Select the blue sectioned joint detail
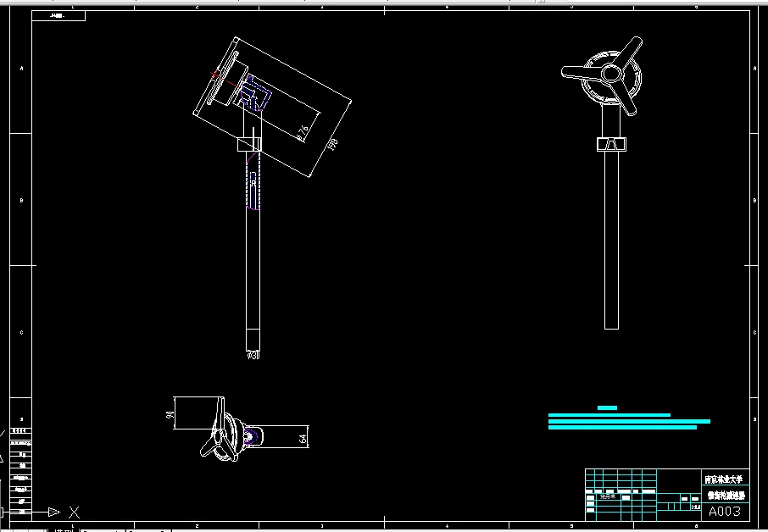 tap(256, 93)
